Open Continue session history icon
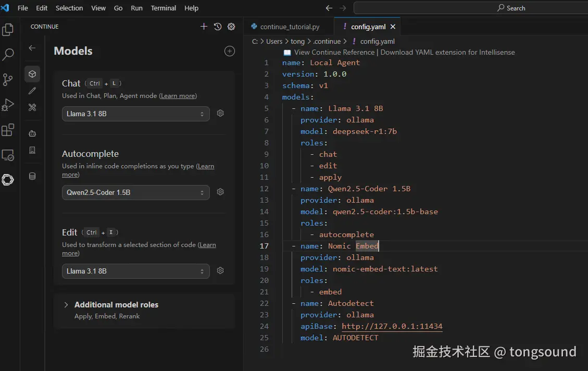Screen dimensions: 588x371 [218, 27]
